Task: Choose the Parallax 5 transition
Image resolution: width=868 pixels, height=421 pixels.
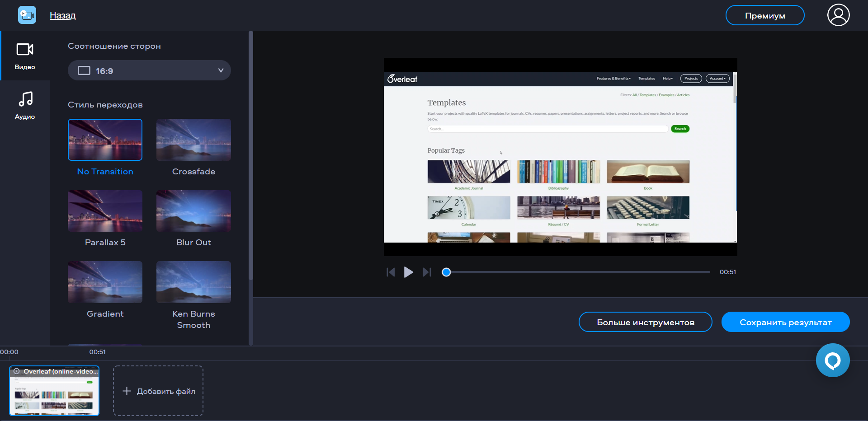Action: click(105, 211)
